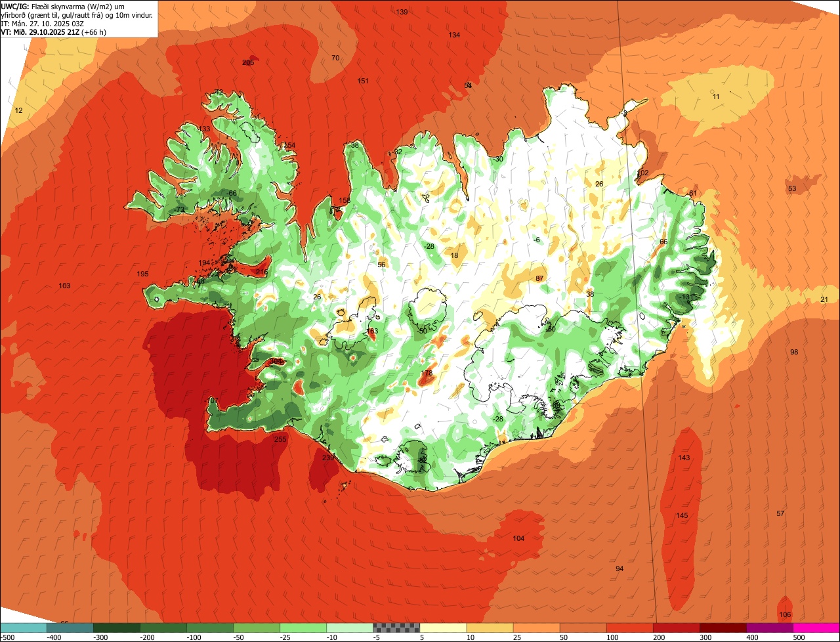Image resolution: width=840 pixels, height=642 pixels.
Task: Click the checkered -5 to 5 legend swatch
Action: pyautogui.click(x=396, y=627)
